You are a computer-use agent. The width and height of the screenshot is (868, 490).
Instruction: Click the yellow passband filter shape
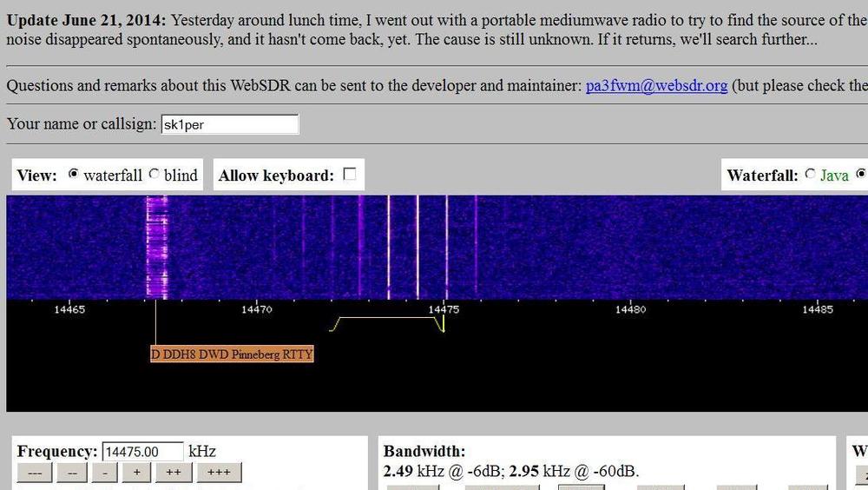tap(387, 319)
